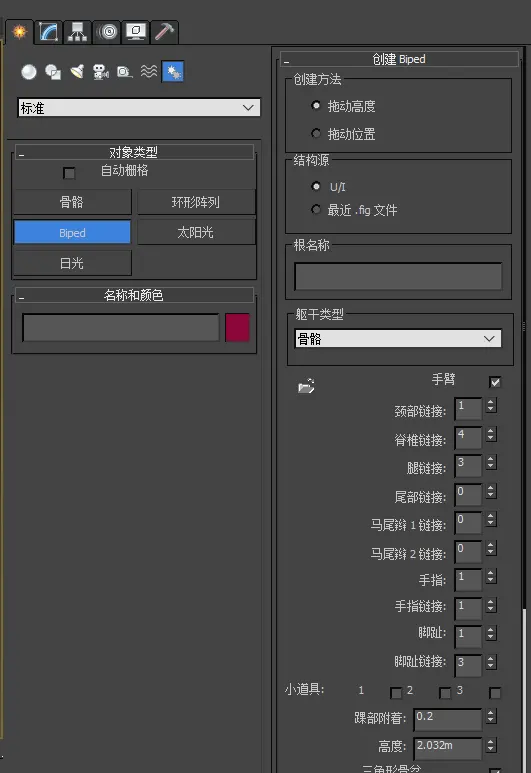Click the 马尾辫 2 链接 spinner
Viewport: 531px width, 773px height.
(x=491, y=548)
